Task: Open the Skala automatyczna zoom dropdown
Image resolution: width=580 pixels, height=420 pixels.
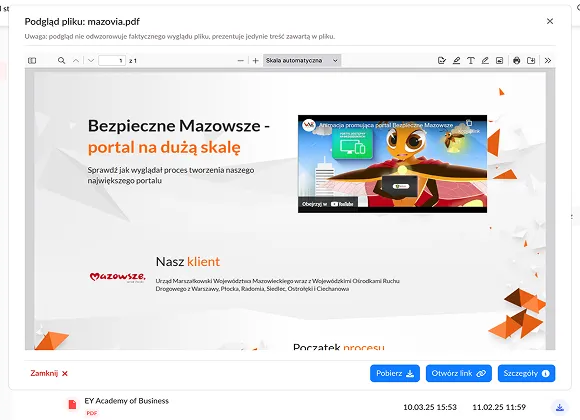Action: [x=302, y=60]
